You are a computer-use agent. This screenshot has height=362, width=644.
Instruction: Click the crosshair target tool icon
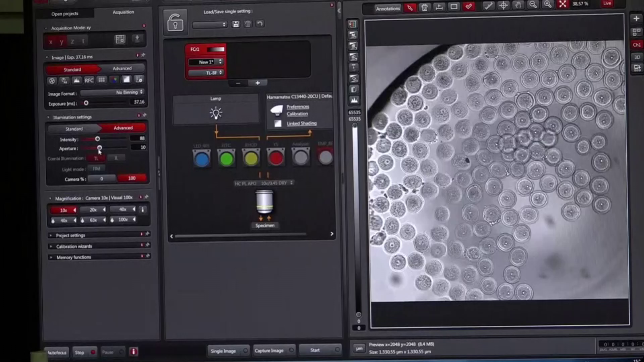click(503, 6)
